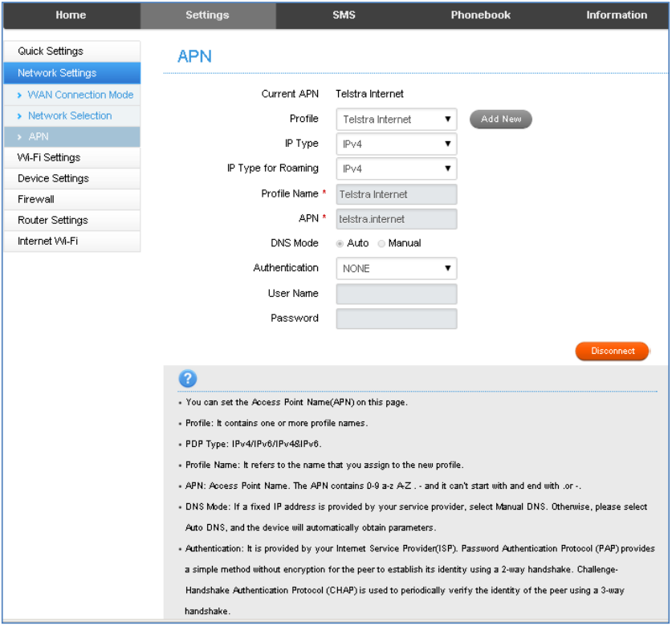Viewport: 672px width, 626px height.
Task: Open the Authentication dropdown
Action: coord(396,269)
